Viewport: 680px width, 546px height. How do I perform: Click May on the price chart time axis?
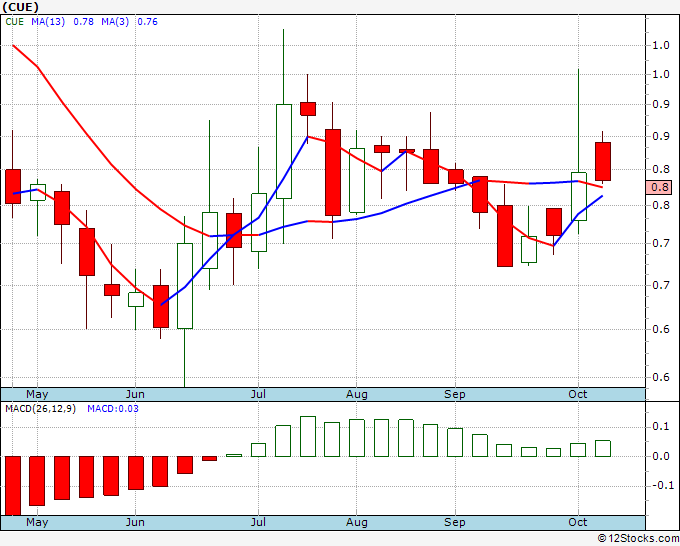(x=37, y=394)
